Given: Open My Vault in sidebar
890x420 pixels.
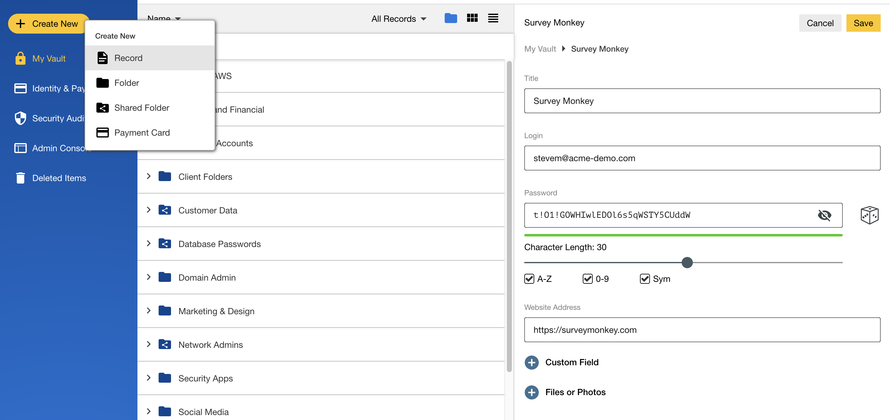Looking at the screenshot, I should [x=48, y=58].
